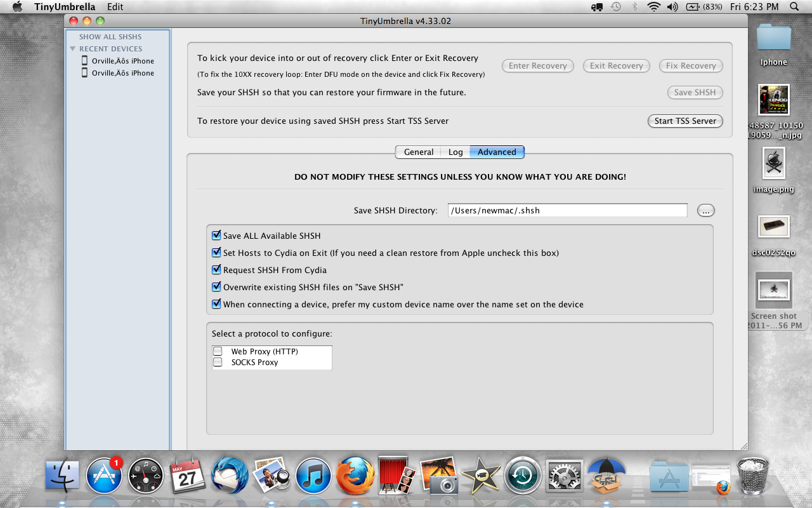Click the TinyUmbrella window resize grip
Viewport: 812px width, 508px height.
743,446
